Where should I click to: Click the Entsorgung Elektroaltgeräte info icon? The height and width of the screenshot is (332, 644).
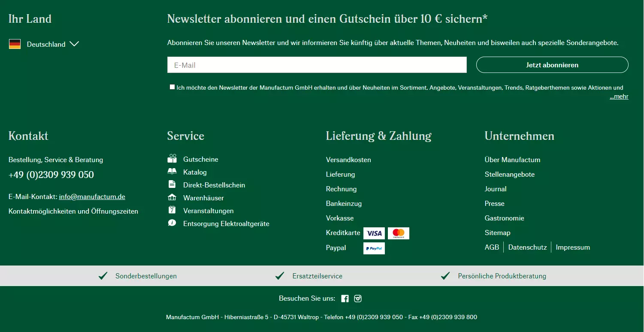(x=172, y=223)
